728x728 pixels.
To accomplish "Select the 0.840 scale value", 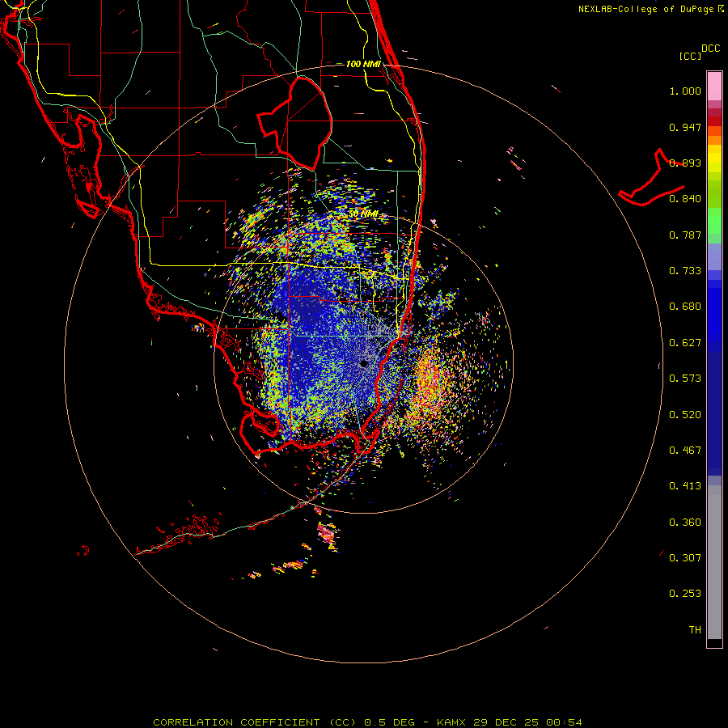I will click(685, 199).
